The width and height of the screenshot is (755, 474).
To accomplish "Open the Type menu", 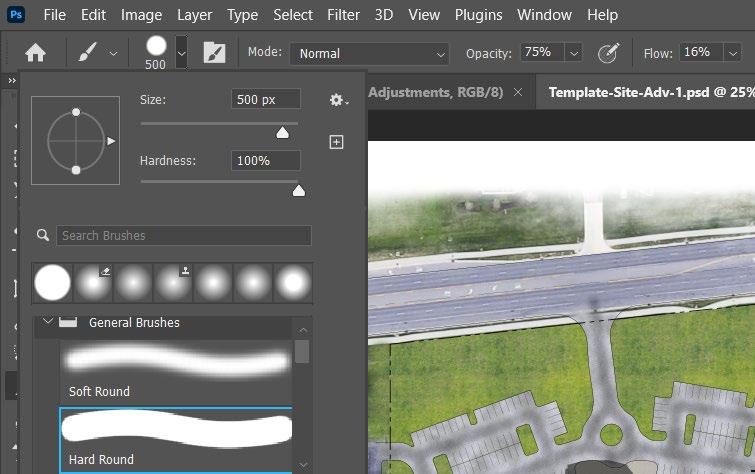I will 242,15.
